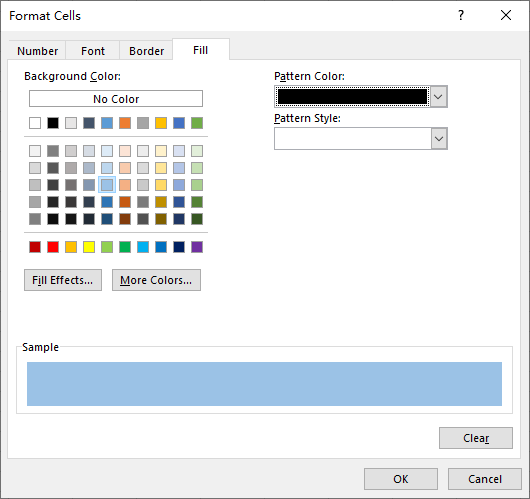The width and height of the screenshot is (530, 499).
Task: Close the Format Cells window
Action: (x=506, y=15)
